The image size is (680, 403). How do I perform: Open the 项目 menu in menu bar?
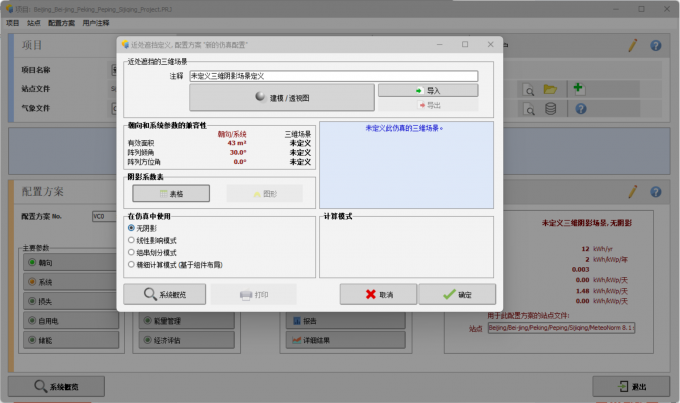pos(12,22)
